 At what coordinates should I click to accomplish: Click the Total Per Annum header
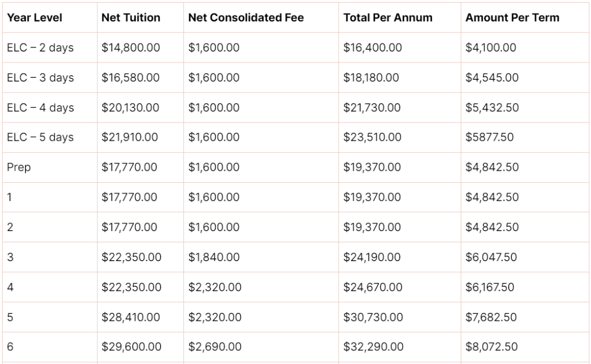[x=387, y=18]
